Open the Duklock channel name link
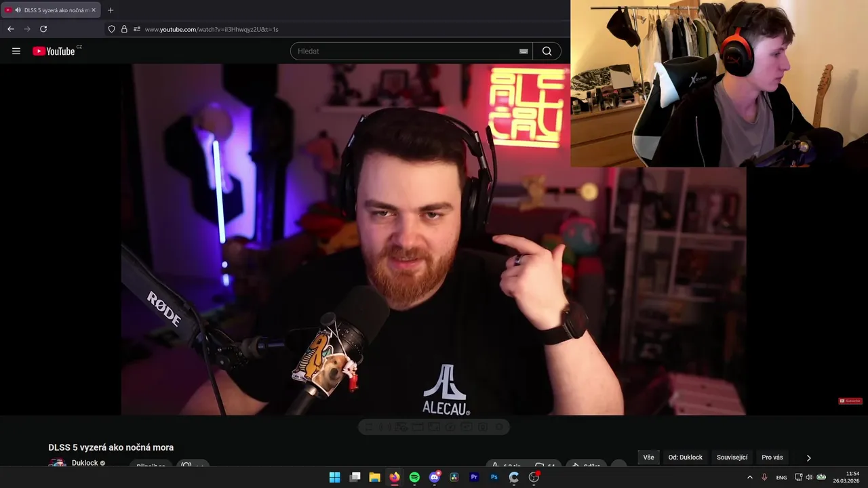This screenshot has height=488, width=868. (x=85, y=463)
